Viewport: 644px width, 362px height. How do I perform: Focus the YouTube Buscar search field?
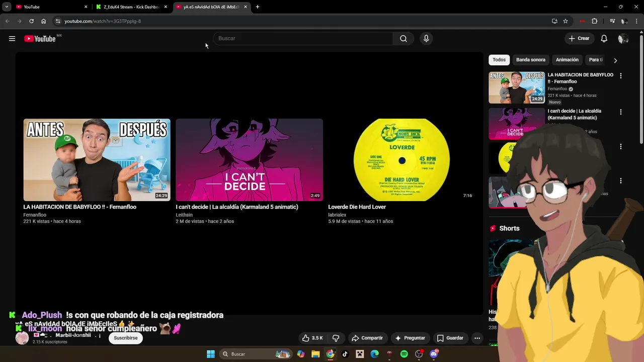(303, 39)
